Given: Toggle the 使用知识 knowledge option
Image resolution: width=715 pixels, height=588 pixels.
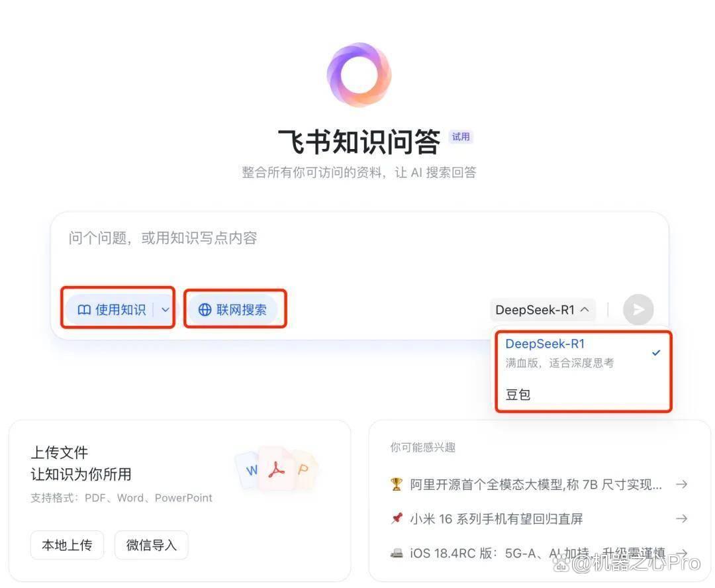Looking at the screenshot, I should 111,310.
